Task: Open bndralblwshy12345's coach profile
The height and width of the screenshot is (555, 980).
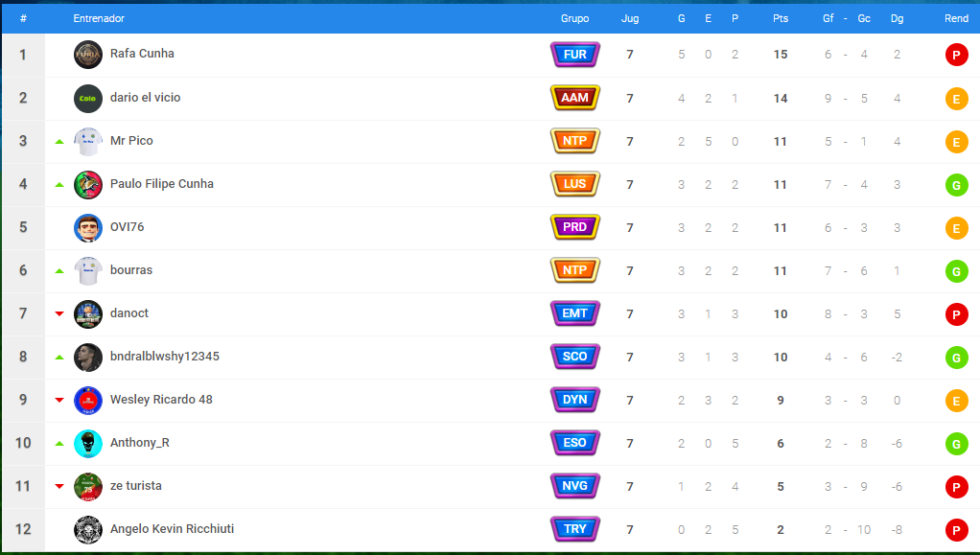Action: tap(164, 357)
